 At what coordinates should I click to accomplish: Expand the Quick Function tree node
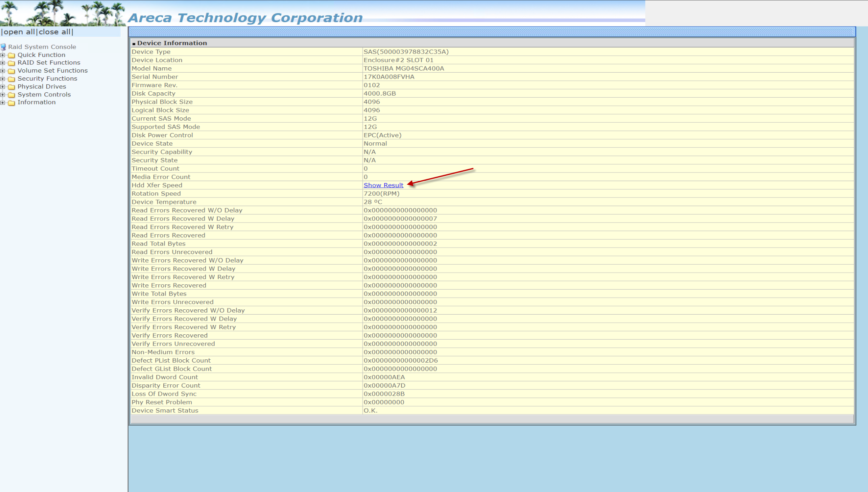point(3,55)
